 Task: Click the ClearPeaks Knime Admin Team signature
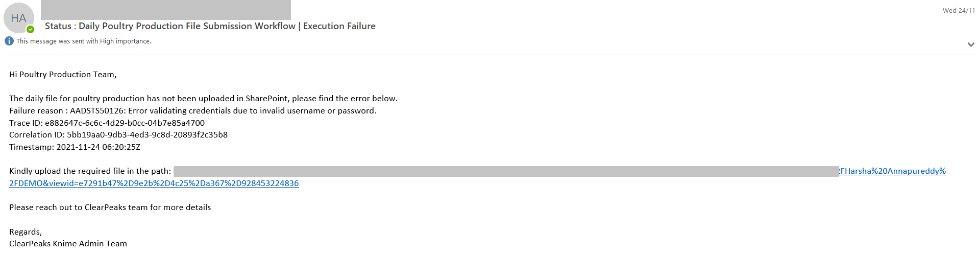[x=68, y=244]
